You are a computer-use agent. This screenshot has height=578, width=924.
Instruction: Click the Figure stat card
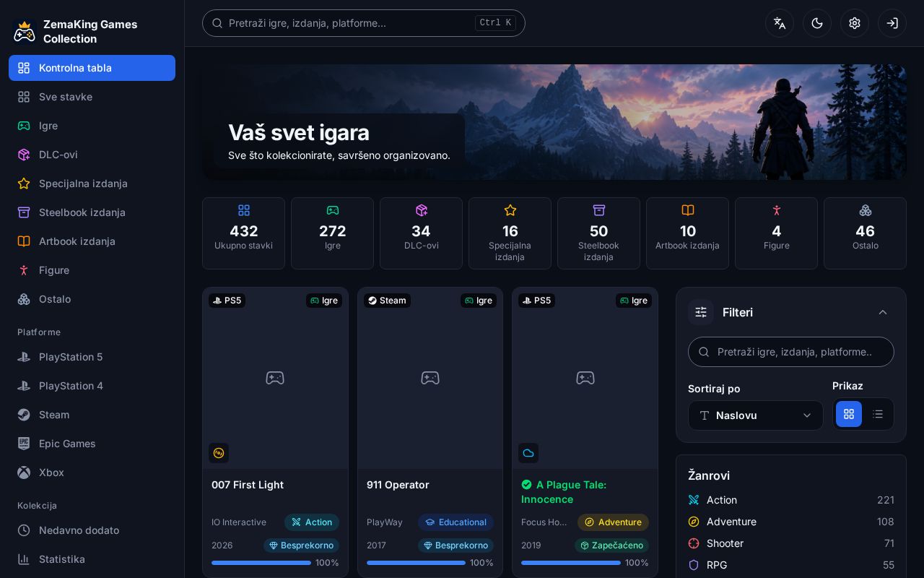[776, 233]
